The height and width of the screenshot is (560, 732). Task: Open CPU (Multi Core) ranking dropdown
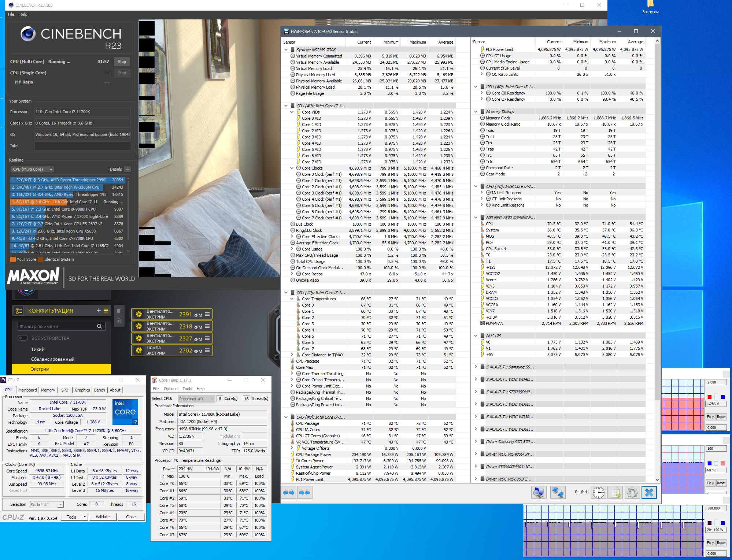[x=32, y=169]
